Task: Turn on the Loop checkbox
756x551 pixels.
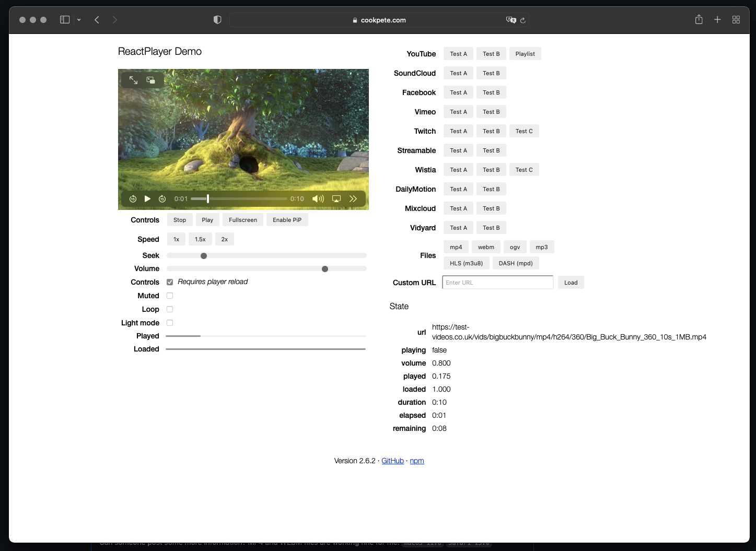Action: (170, 309)
